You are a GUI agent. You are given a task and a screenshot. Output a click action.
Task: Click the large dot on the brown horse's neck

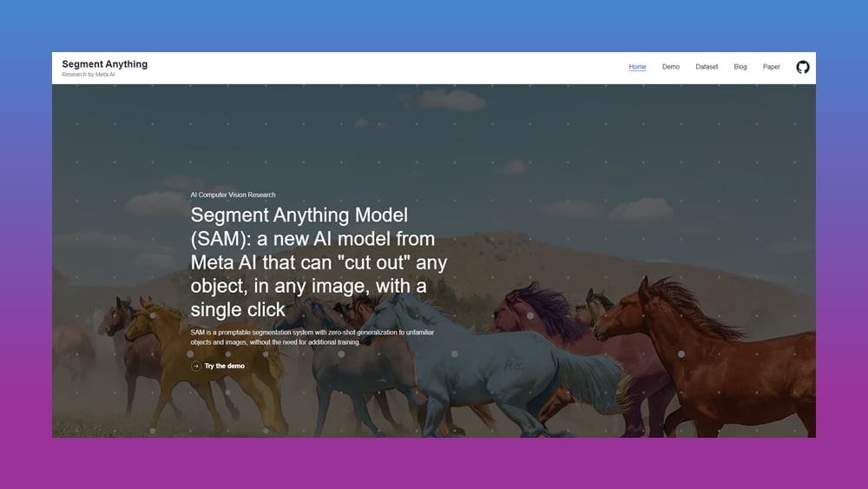pyautogui.click(x=681, y=354)
